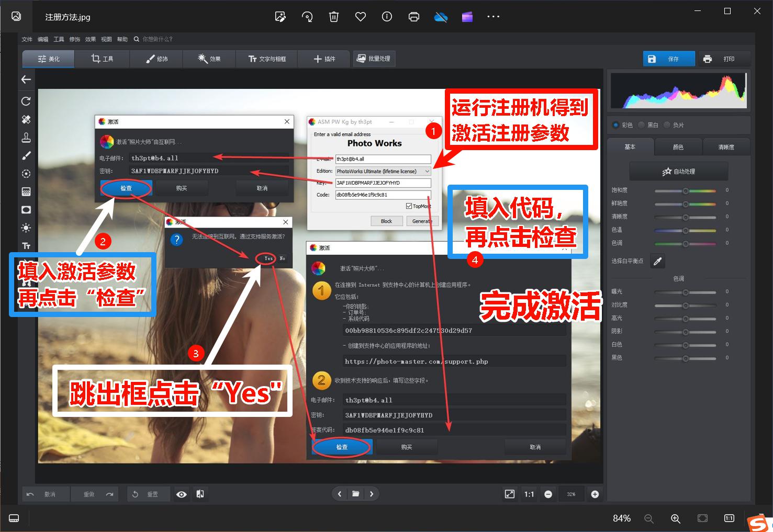Click the 84% zoom level value

622,518
